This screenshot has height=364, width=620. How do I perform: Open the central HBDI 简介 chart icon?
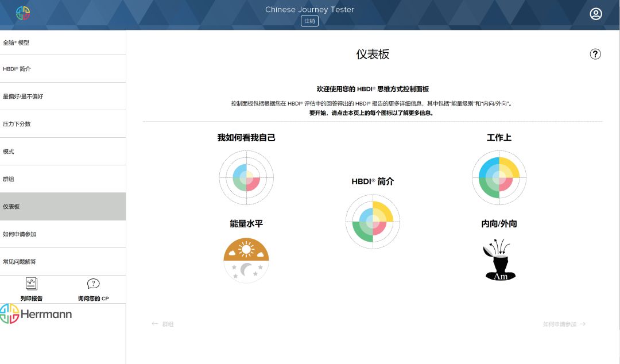[373, 222]
